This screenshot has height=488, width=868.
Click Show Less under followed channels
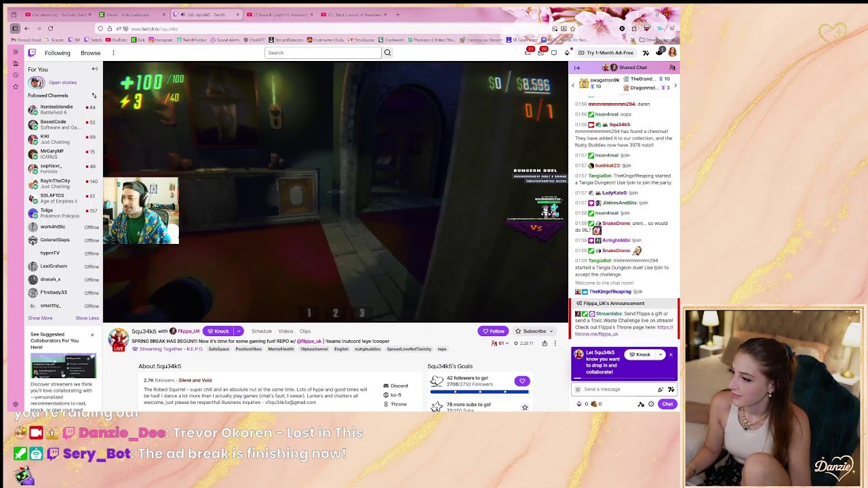click(x=87, y=318)
